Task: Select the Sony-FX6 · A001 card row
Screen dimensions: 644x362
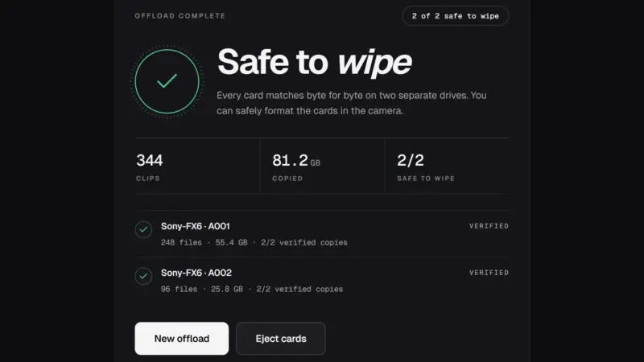Action: point(321,234)
